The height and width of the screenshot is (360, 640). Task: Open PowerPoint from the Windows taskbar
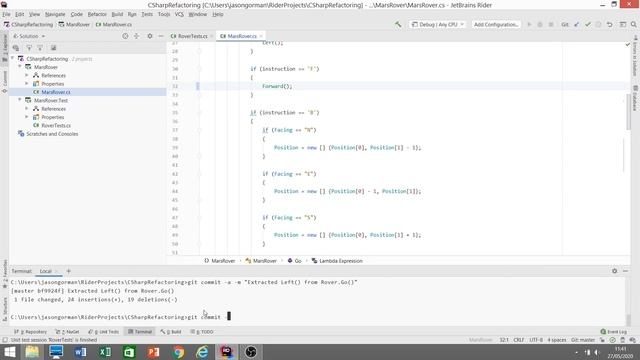tap(153, 352)
